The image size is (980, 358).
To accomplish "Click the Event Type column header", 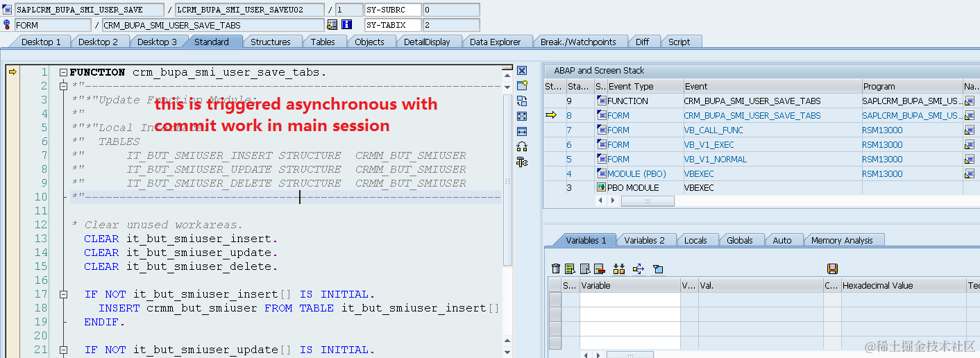I will (645, 87).
